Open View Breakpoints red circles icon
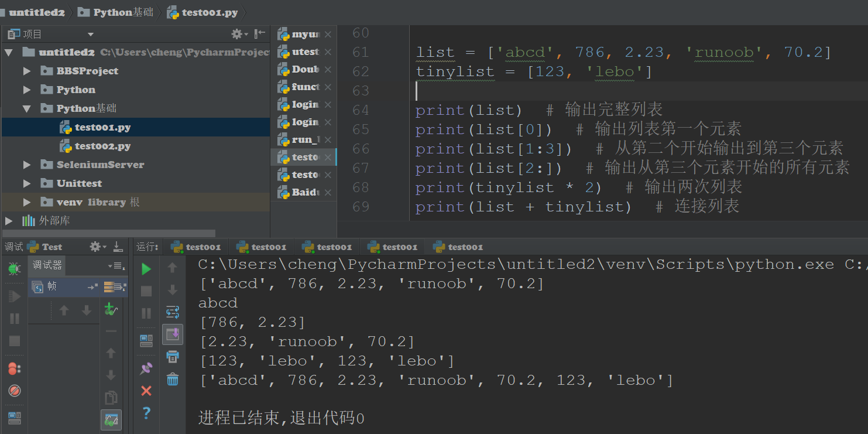The image size is (868, 434). pyautogui.click(x=15, y=369)
